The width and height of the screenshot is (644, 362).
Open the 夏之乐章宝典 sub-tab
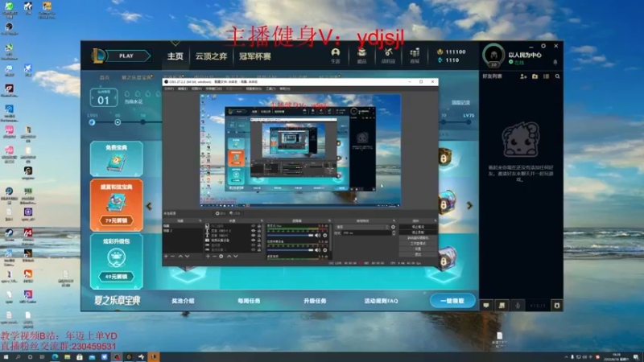(136, 77)
